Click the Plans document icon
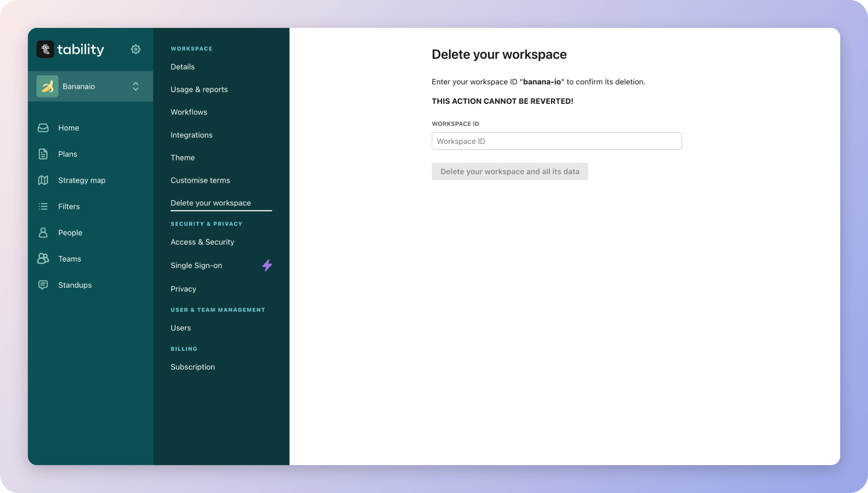This screenshot has height=493, width=868. 43,154
